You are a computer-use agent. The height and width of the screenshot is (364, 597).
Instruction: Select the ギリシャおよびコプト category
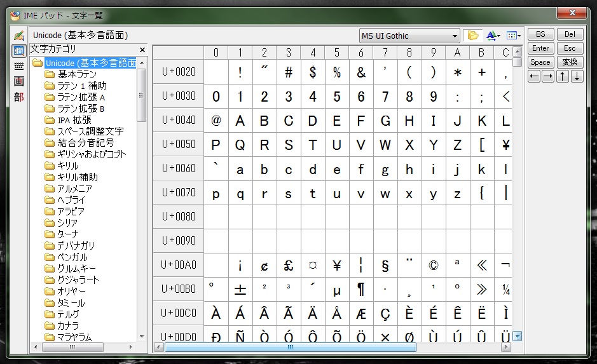tap(92, 154)
